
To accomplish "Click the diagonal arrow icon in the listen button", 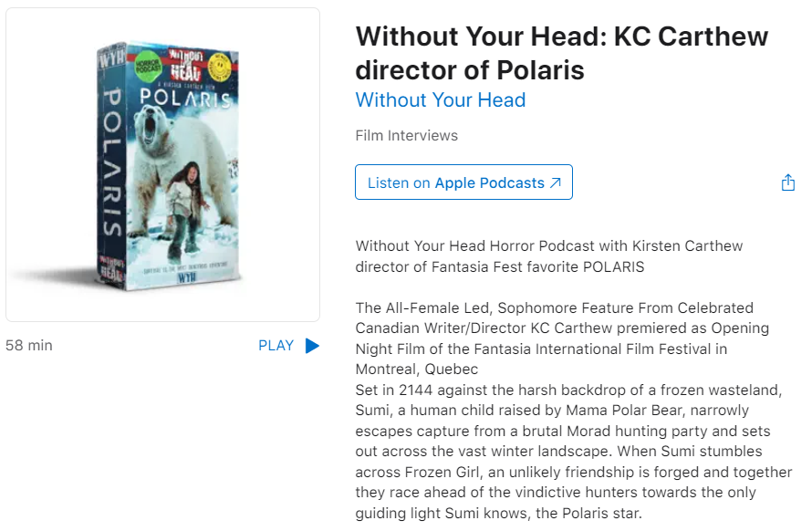I will (x=555, y=182).
